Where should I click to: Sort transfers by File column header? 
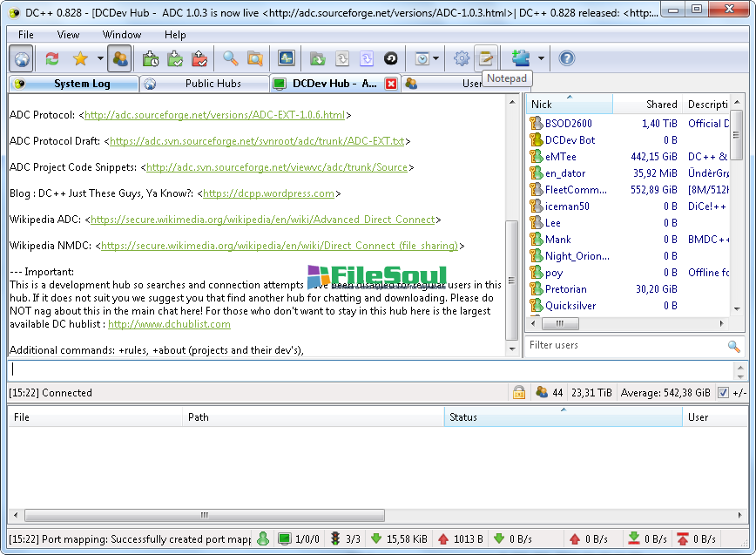pyautogui.click(x=95, y=417)
